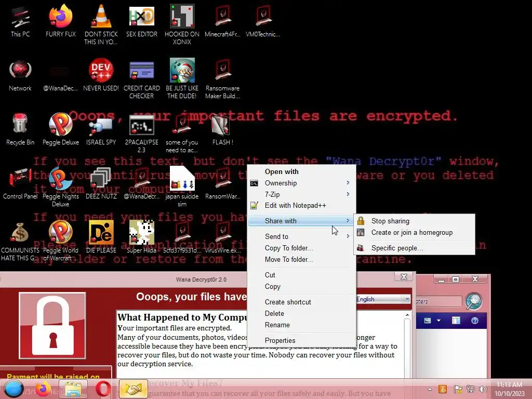532x399 pixels.
Task: Click the Wana Decrypt0r scrollbar up arrow
Action: tap(407, 315)
